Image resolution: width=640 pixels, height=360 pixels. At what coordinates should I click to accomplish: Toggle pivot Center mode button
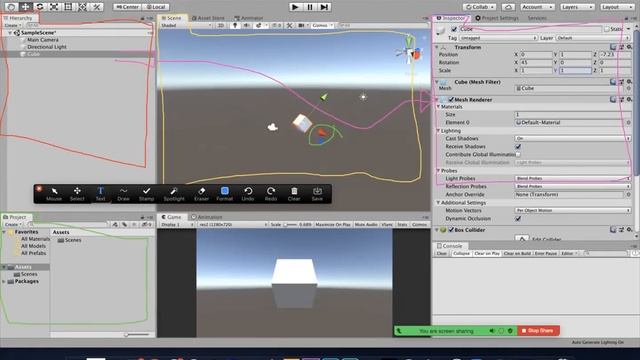[x=127, y=7]
